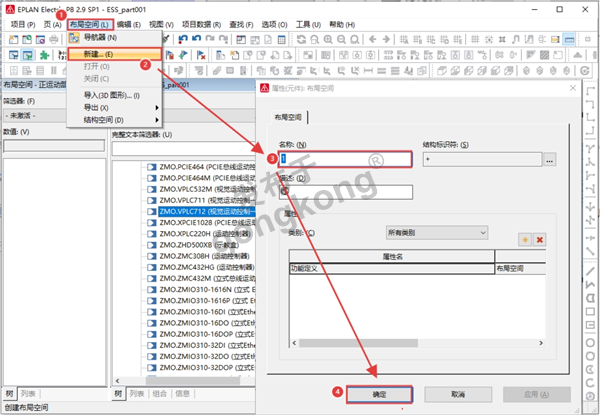600x415 pixels.
Task: Click the dimension line icon in toolbar
Action: [x=368, y=71]
